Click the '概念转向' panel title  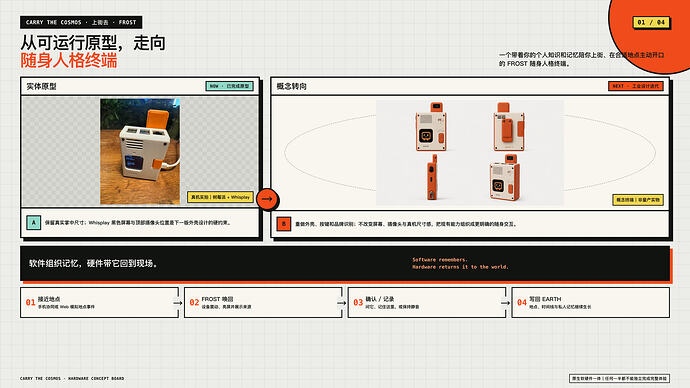[291, 86]
